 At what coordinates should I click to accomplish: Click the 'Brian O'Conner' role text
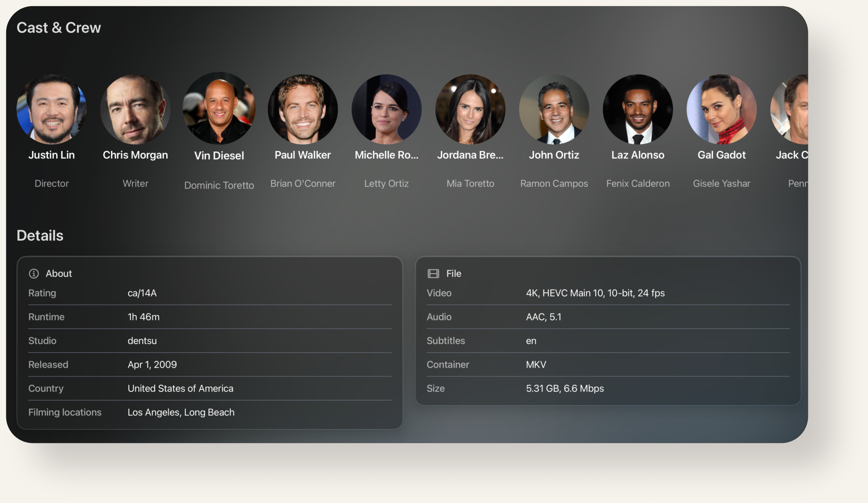tap(303, 183)
